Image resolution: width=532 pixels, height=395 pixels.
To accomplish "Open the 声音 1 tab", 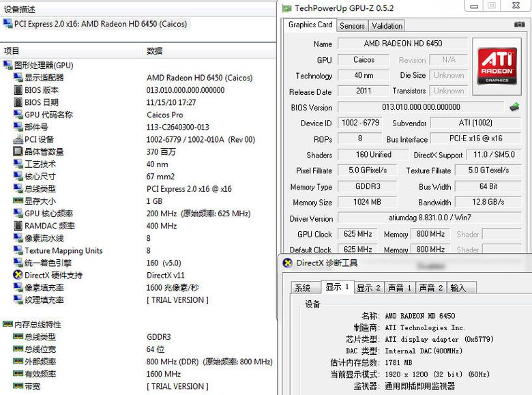I will point(400,288).
